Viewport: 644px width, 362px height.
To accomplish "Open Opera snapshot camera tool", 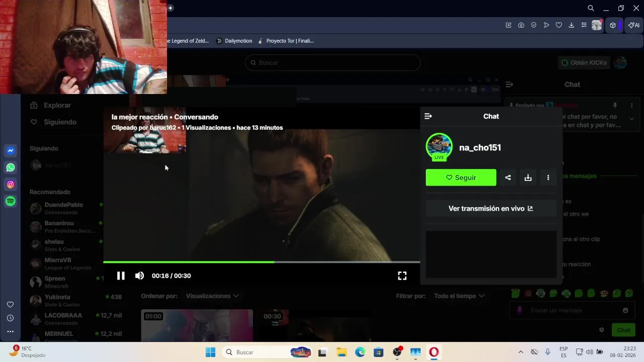I will tap(521, 25).
